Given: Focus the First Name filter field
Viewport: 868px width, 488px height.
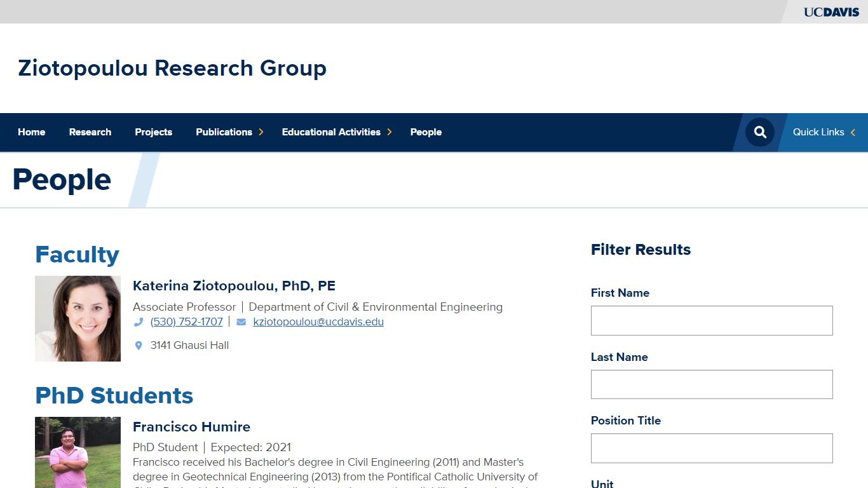Looking at the screenshot, I should click(712, 320).
